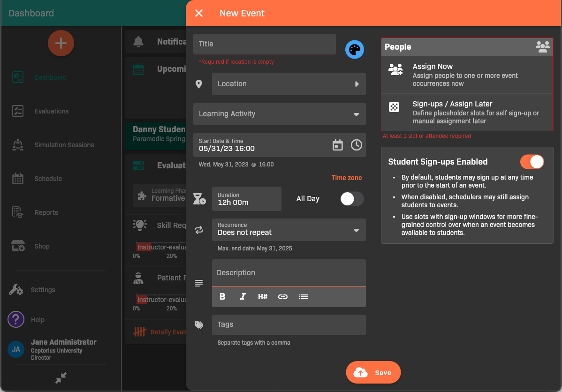The width and height of the screenshot is (562, 392).
Task: Click the Title input field
Action: (x=265, y=44)
